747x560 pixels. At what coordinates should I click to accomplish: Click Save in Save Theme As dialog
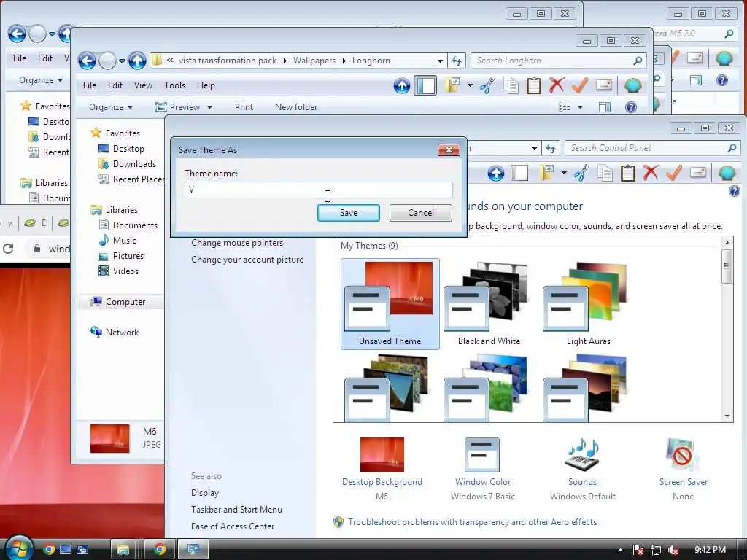click(x=348, y=213)
